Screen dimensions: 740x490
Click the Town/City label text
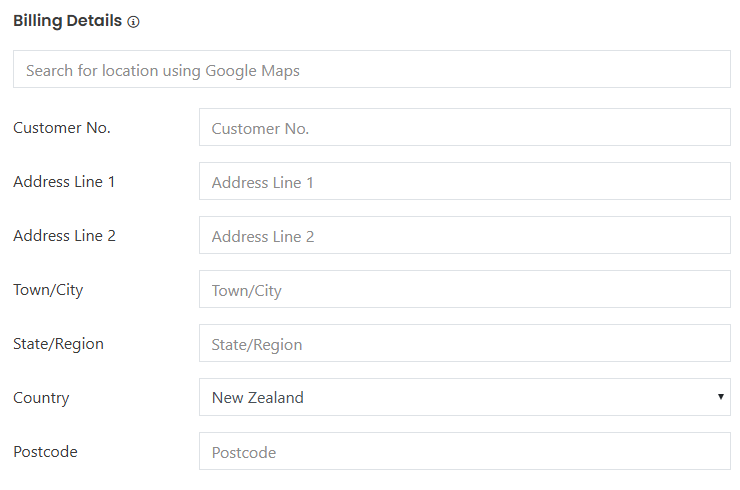coord(48,289)
